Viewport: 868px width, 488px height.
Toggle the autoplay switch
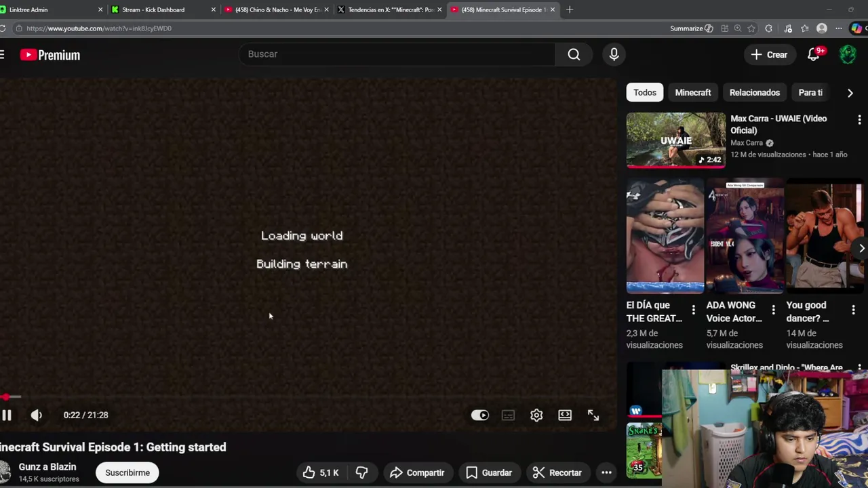click(479, 415)
